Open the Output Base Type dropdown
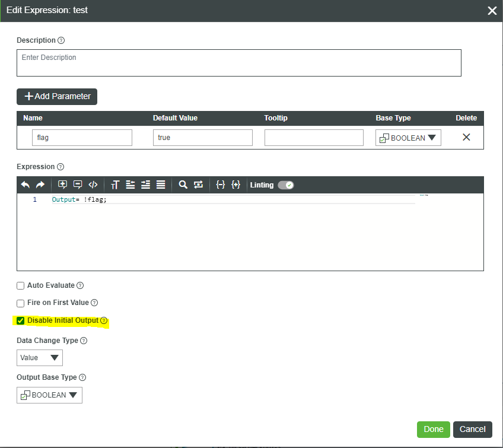This screenshot has height=448, width=503. [49, 395]
